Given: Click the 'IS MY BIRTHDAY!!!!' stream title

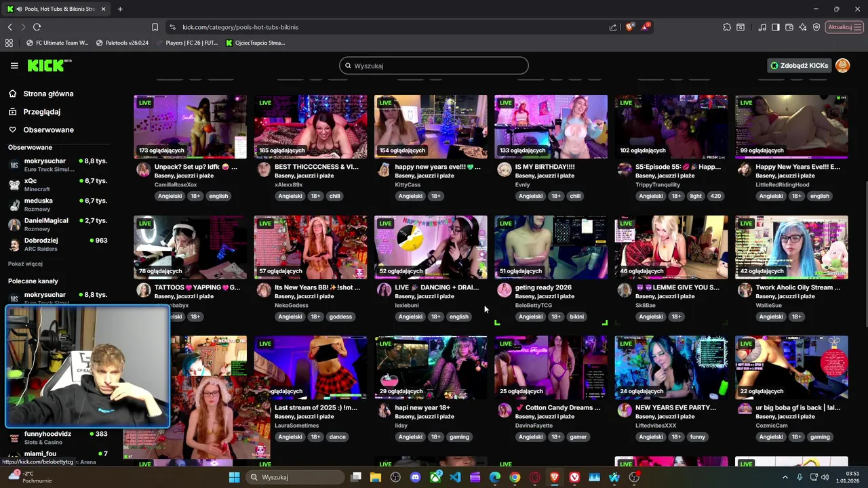Looking at the screenshot, I should pos(545,167).
